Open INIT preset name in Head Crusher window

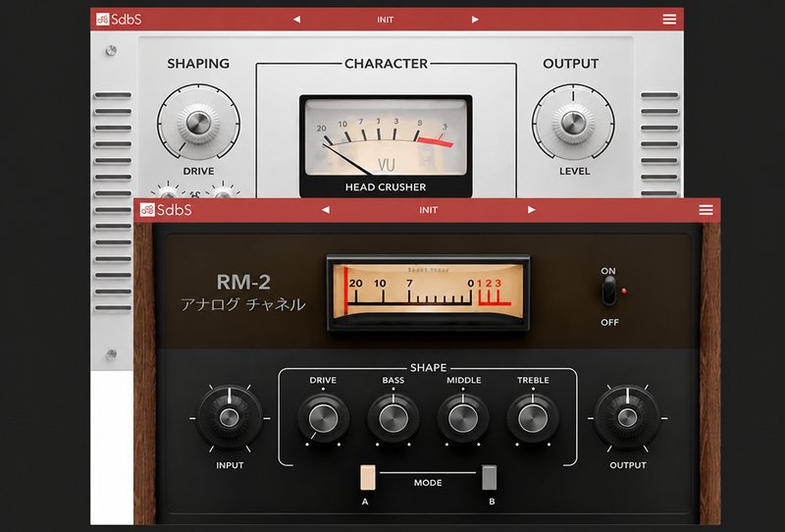point(385,20)
